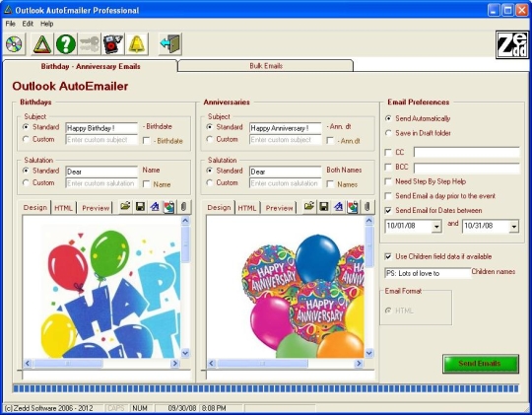Click the yellow bell reminder icon
The image size is (532, 415).
137,44
